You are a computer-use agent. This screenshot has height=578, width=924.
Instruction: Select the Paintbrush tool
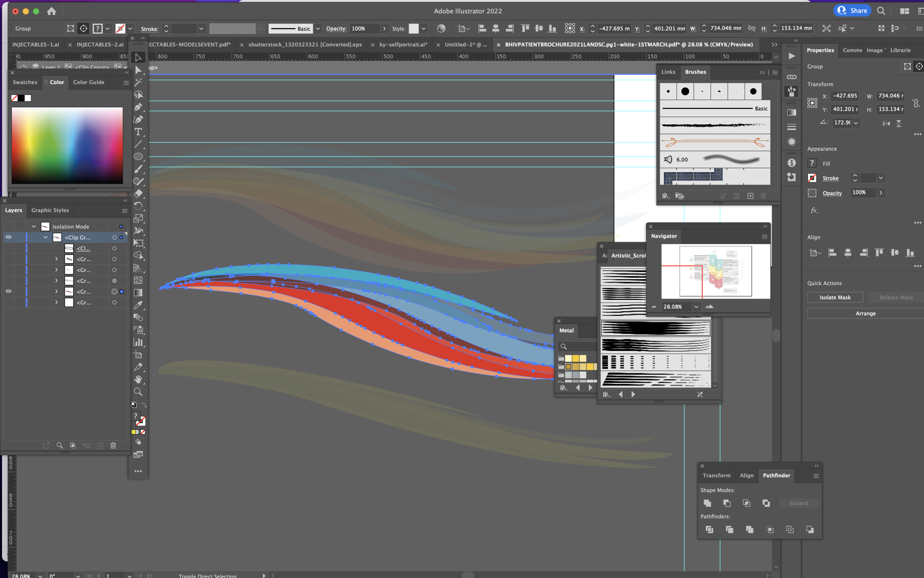(x=138, y=169)
